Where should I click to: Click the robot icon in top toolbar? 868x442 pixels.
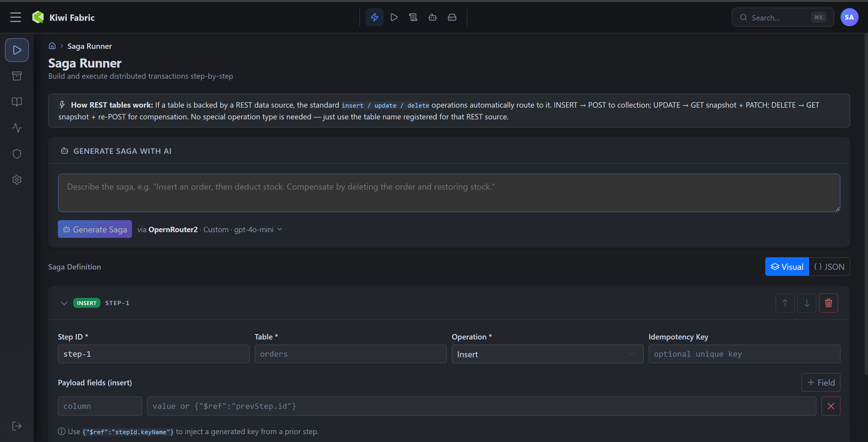pyautogui.click(x=432, y=17)
